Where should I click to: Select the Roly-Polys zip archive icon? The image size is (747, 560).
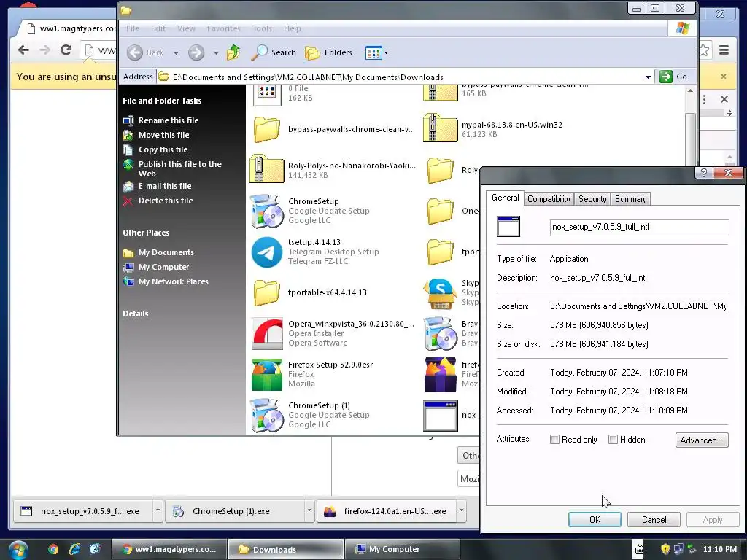pyautogui.click(x=267, y=169)
